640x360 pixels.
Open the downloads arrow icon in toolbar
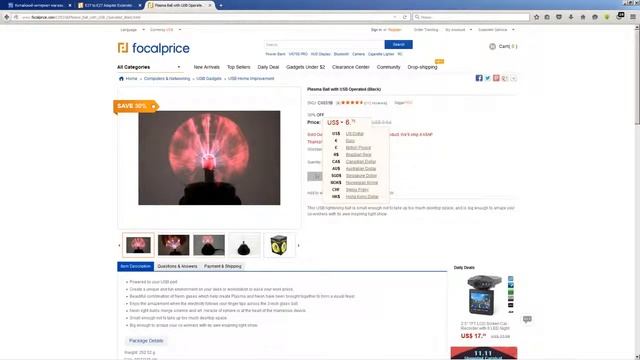[571, 17]
